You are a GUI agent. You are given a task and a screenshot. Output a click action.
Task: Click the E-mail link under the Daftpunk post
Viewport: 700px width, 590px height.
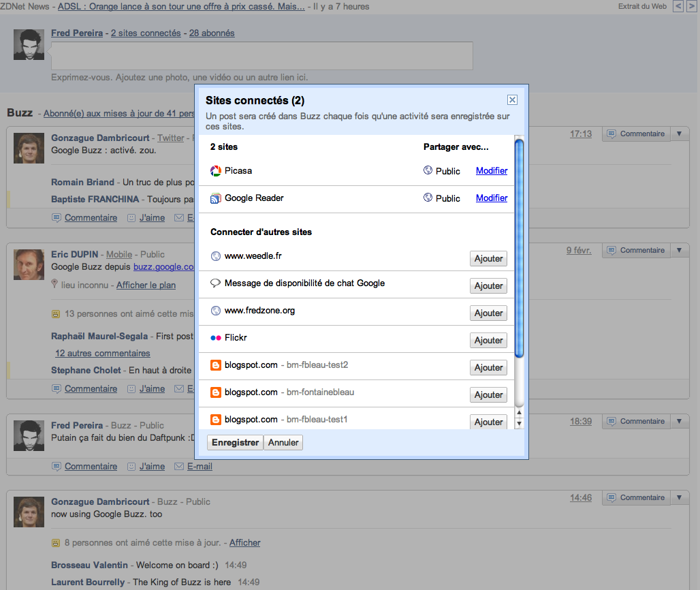click(200, 467)
